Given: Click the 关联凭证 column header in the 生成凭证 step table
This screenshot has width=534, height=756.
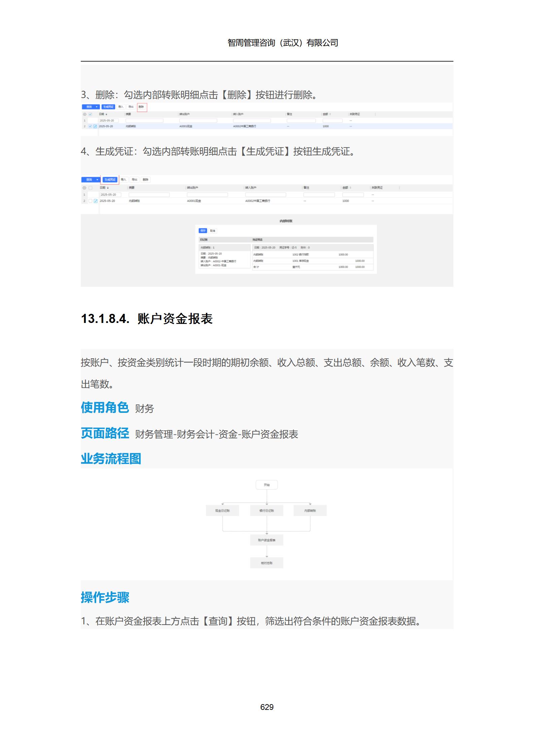Looking at the screenshot, I should tap(377, 188).
